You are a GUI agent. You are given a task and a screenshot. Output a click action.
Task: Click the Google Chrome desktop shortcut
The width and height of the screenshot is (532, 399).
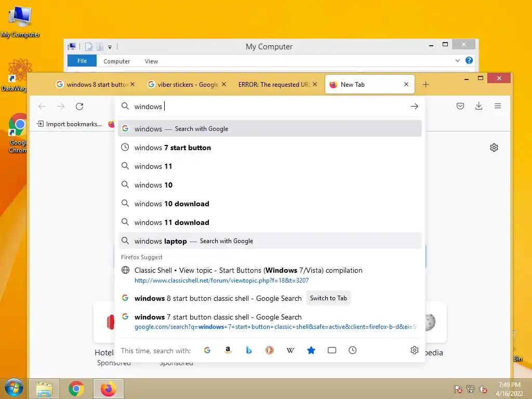click(18, 134)
